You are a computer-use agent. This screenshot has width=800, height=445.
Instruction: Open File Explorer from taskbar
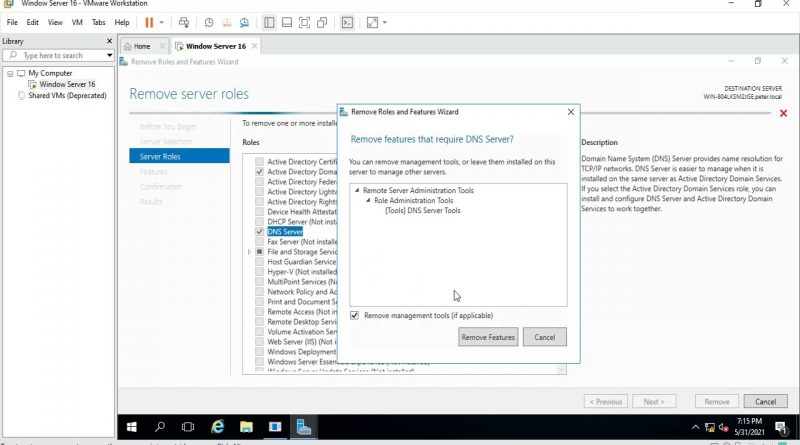[246, 427]
